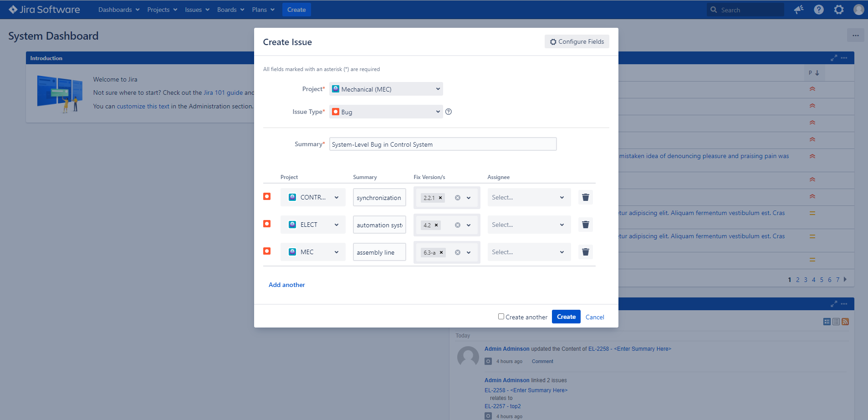
Task: Open the Help question mark menu
Action: [819, 10]
